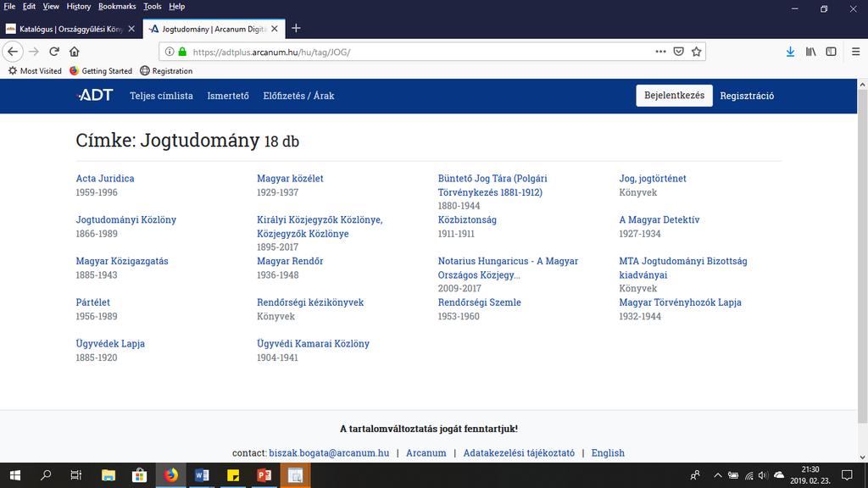Email biszak.bogata@arcanum.hu contact link
Image resolution: width=868 pixels, height=488 pixels.
pyautogui.click(x=329, y=452)
